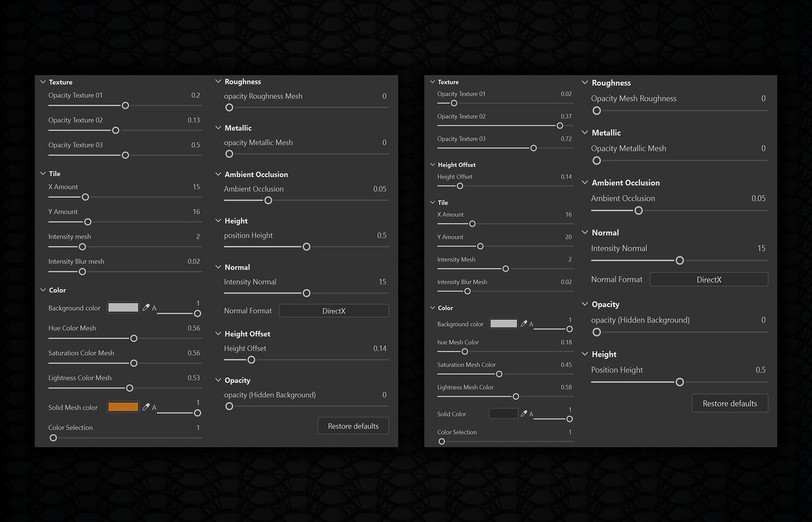This screenshot has width=812, height=522.
Task: Click the Saturation Mesh Color slider handle
Action: point(499,374)
